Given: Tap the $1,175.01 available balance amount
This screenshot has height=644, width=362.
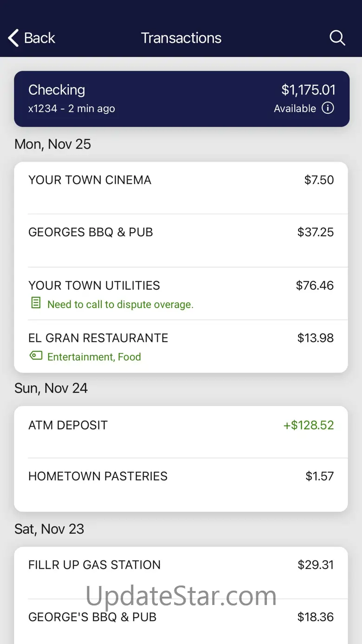Looking at the screenshot, I should point(308,90).
